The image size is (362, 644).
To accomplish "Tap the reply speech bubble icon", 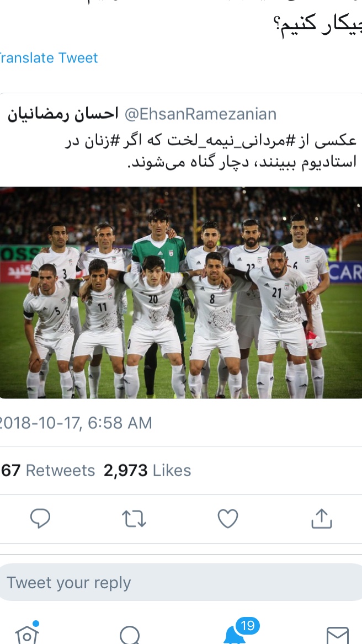I will (40, 518).
